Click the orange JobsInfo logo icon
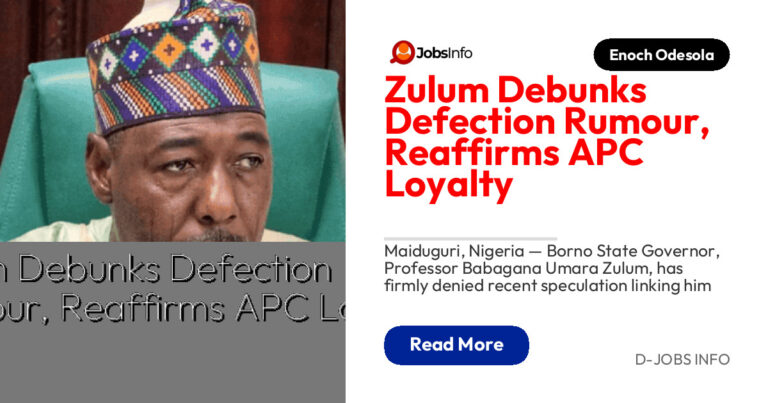Viewport: 768px width, 403px height. (403, 52)
